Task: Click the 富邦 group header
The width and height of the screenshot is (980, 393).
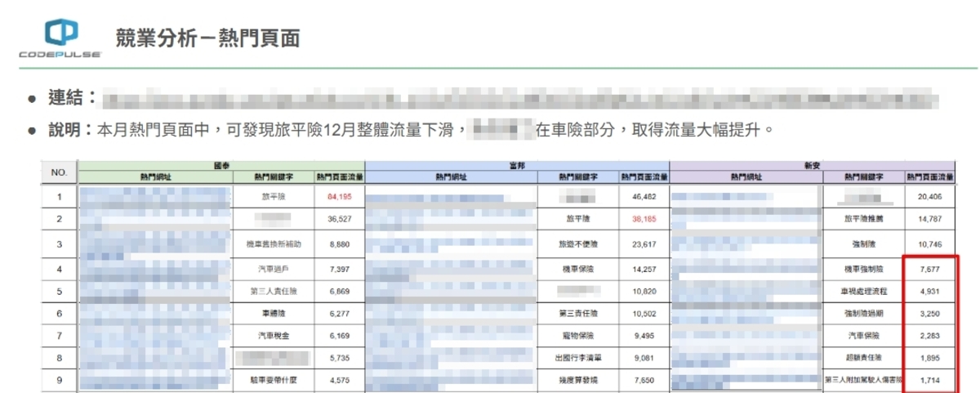Action: (x=516, y=165)
